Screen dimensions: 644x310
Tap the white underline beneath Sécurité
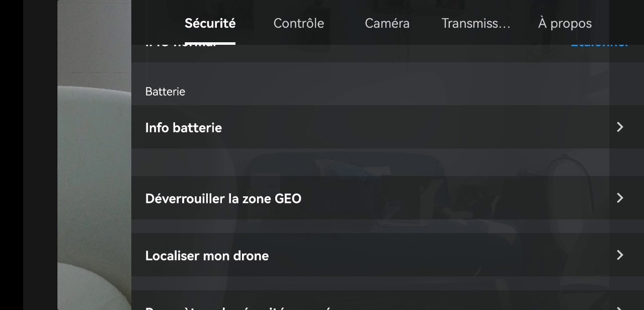(210, 43)
